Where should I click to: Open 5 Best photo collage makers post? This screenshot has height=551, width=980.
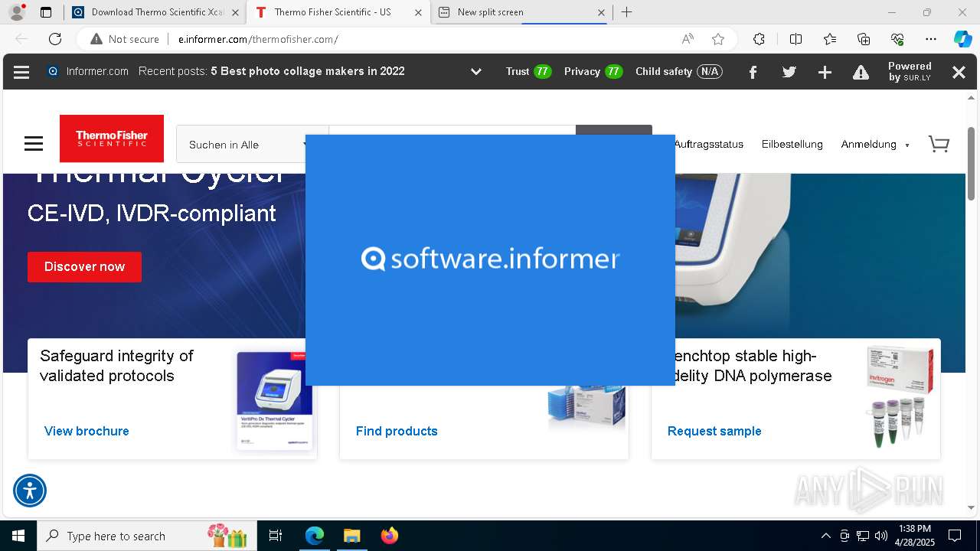pyautogui.click(x=308, y=71)
